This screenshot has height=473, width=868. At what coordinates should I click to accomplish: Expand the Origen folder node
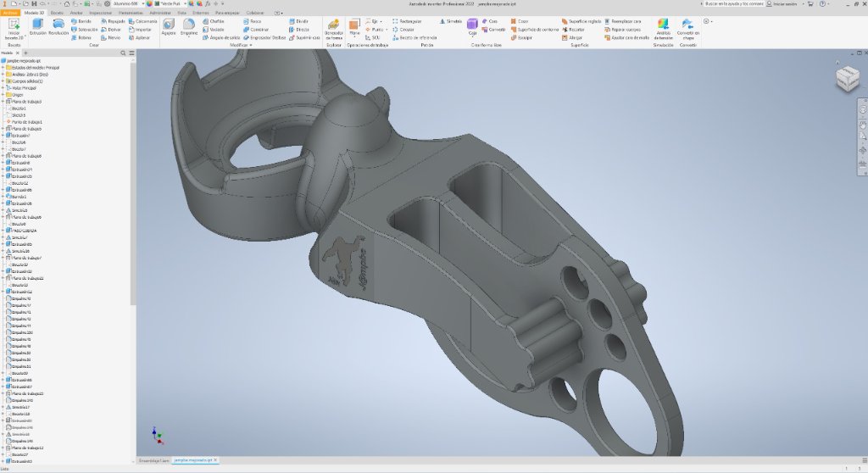pos(3,95)
